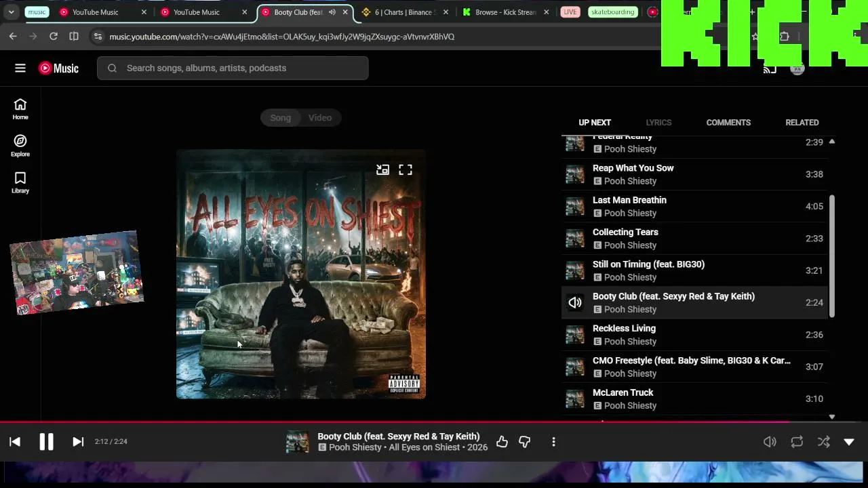
Task: Select the LYRICS tab
Action: [658, 123]
